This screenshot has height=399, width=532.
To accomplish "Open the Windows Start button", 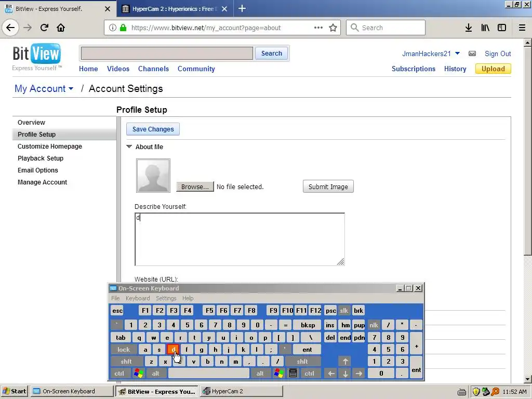I will tap(14, 391).
